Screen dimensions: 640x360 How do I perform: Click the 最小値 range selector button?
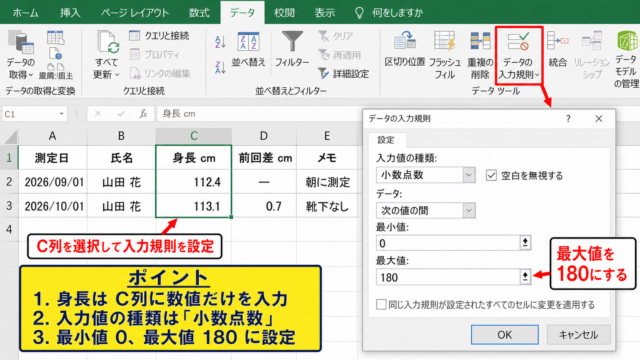[525, 243]
